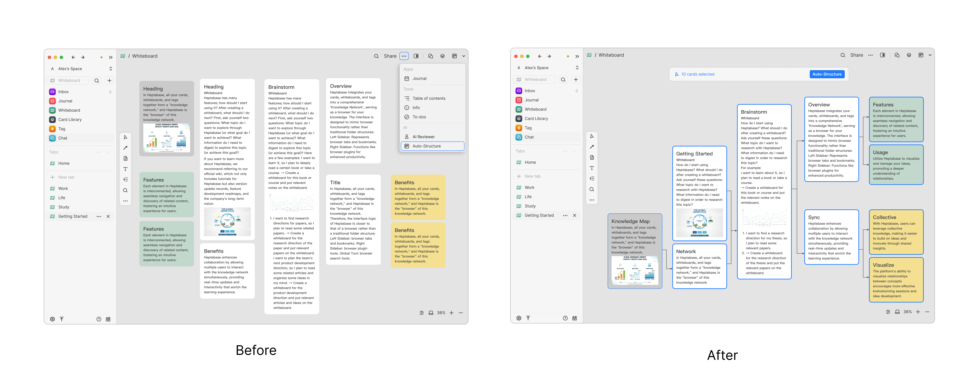Click the card library layers icon in After top bar
Screen dimensions: 980x390
pos(909,55)
